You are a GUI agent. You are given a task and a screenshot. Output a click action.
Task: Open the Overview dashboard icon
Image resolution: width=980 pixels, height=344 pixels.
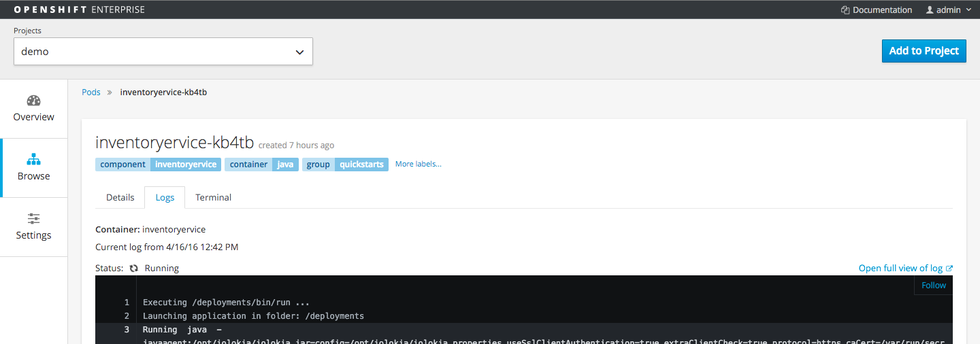(x=33, y=101)
